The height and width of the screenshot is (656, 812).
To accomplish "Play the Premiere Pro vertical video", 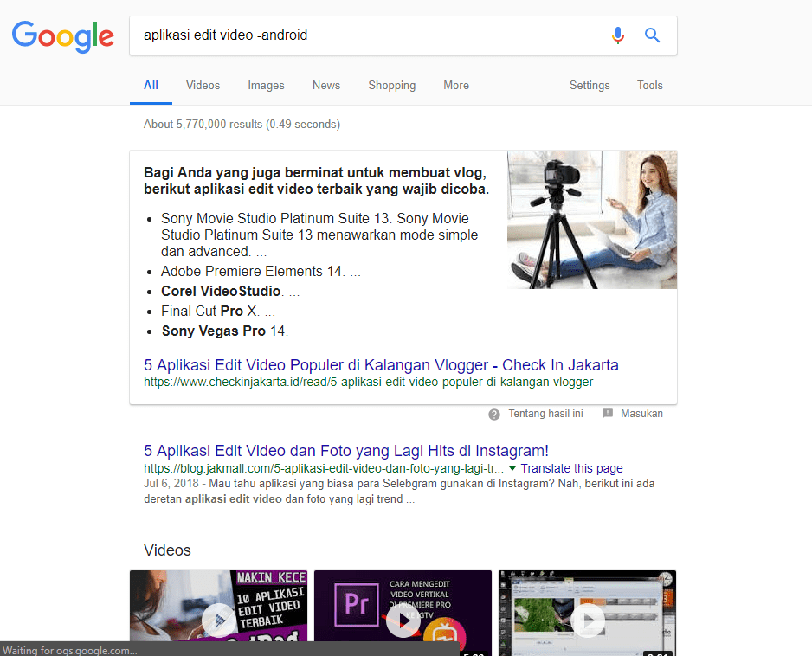I will point(403,621).
